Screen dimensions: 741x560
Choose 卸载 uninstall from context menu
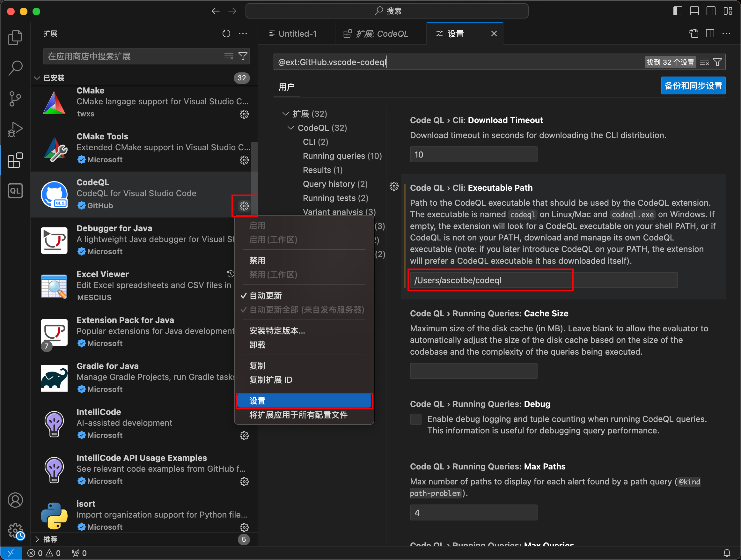click(257, 345)
